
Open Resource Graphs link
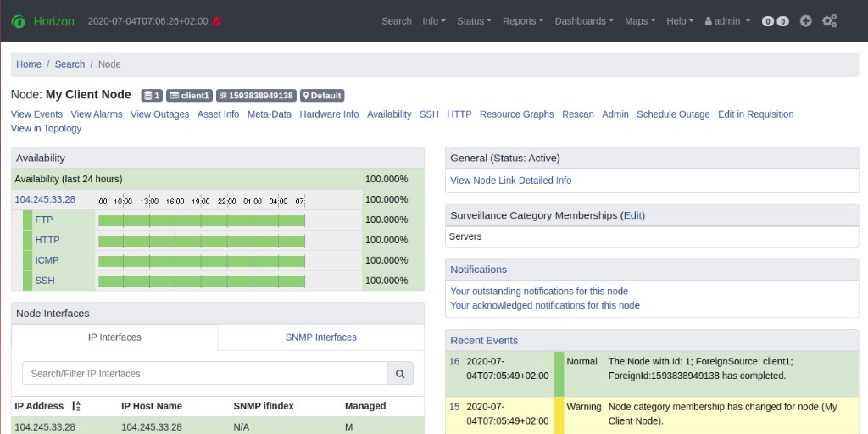click(516, 114)
